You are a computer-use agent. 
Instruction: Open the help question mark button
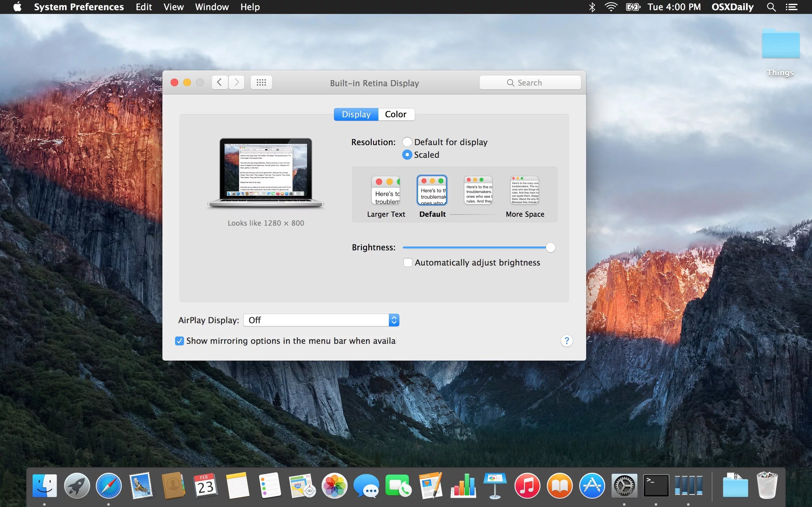click(566, 341)
